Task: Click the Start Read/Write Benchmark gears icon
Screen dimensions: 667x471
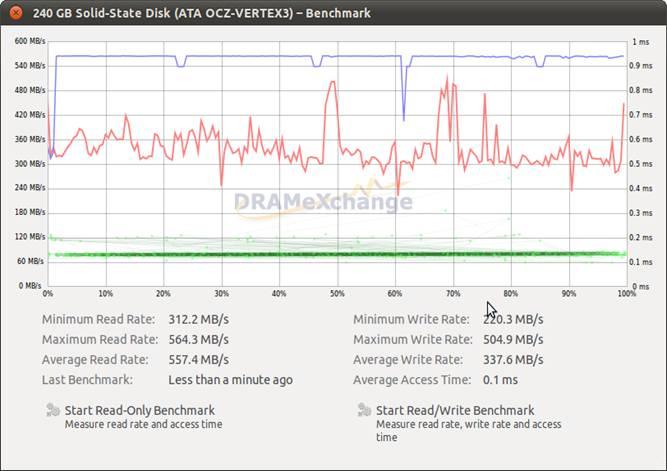Action: [364, 410]
